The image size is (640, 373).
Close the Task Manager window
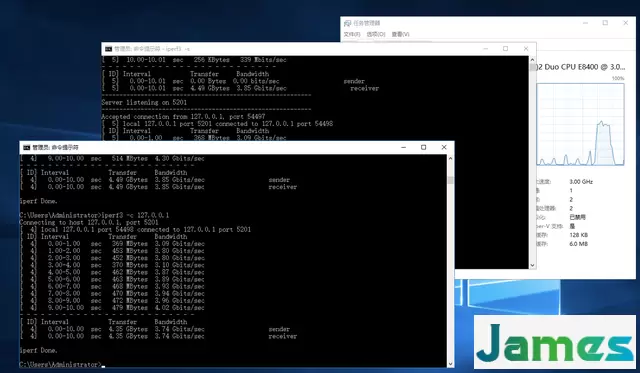(625, 23)
